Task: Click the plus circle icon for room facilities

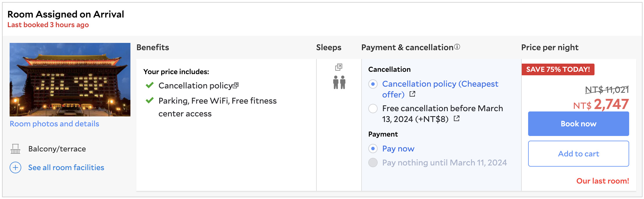Action: [x=15, y=167]
